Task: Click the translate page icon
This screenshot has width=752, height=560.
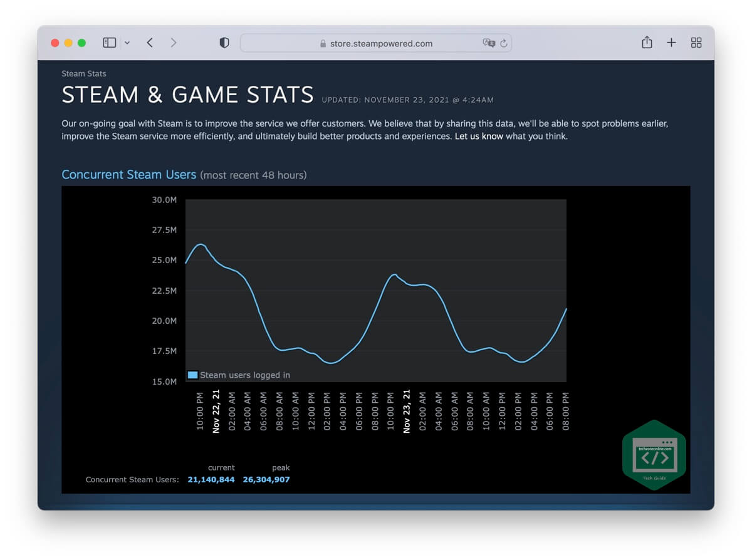Action: click(x=489, y=43)
